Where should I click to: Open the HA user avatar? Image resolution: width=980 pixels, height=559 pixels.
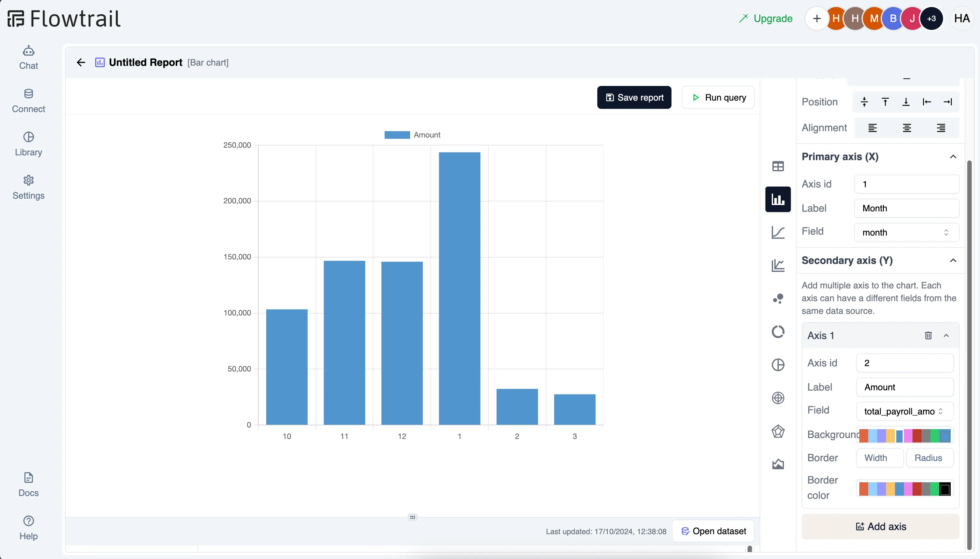point(962,18)
